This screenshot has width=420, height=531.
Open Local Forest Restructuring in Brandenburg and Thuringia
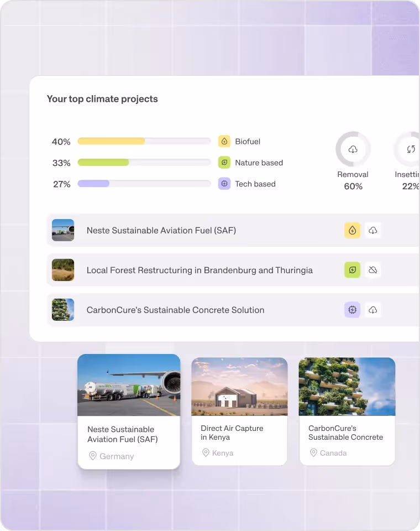[200, 270]
